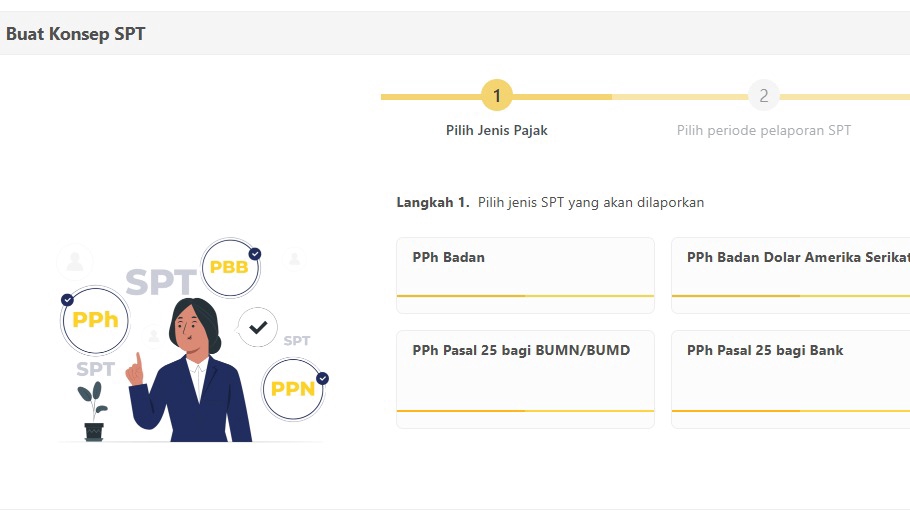Screen dimensions: 910x512
Task: Click the checkmark speech bubble
Action: click(258, 327)
